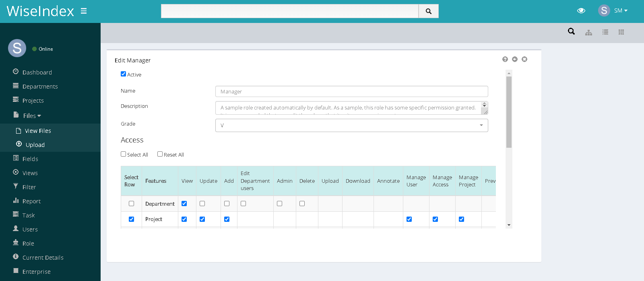
Task: Go to the Role sidebar item
Action: [x=28, y=244]
